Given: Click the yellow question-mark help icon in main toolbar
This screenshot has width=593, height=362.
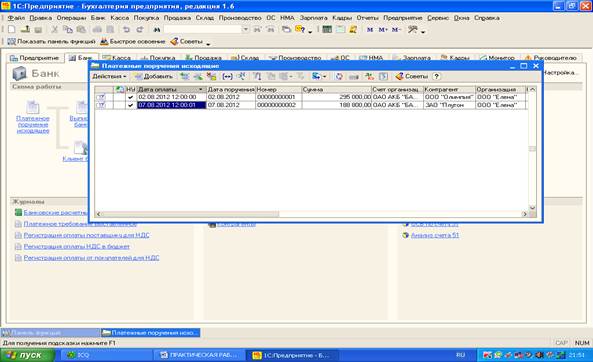Looking at the screenshot, I should coord(300,30).
